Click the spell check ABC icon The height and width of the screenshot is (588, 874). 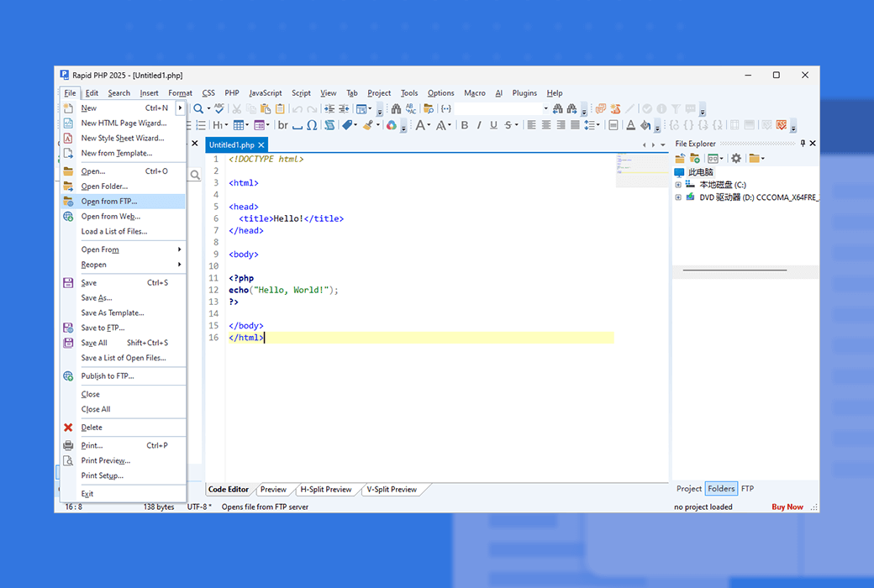(x=219, y=108)
